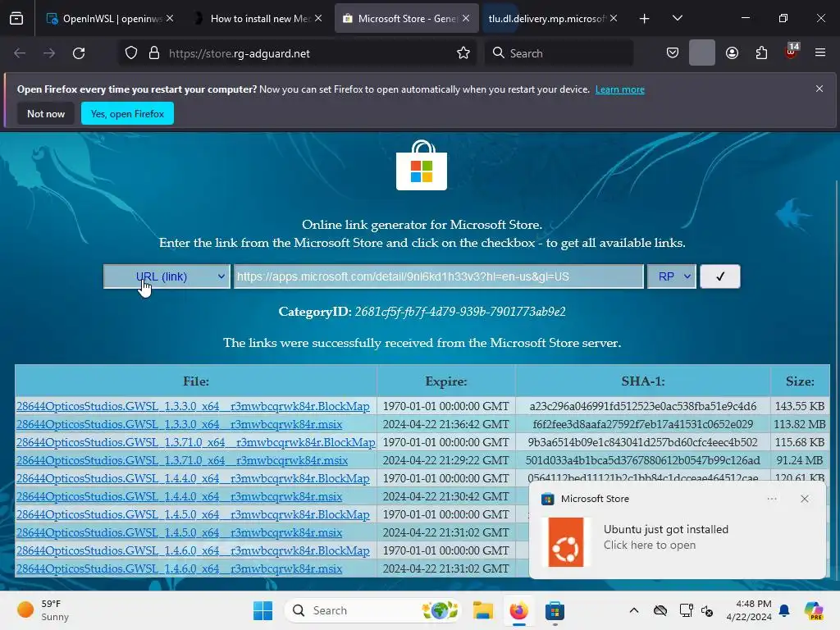Open the extensions puzzle icon
840x630 pixels.
coord(762,53)
